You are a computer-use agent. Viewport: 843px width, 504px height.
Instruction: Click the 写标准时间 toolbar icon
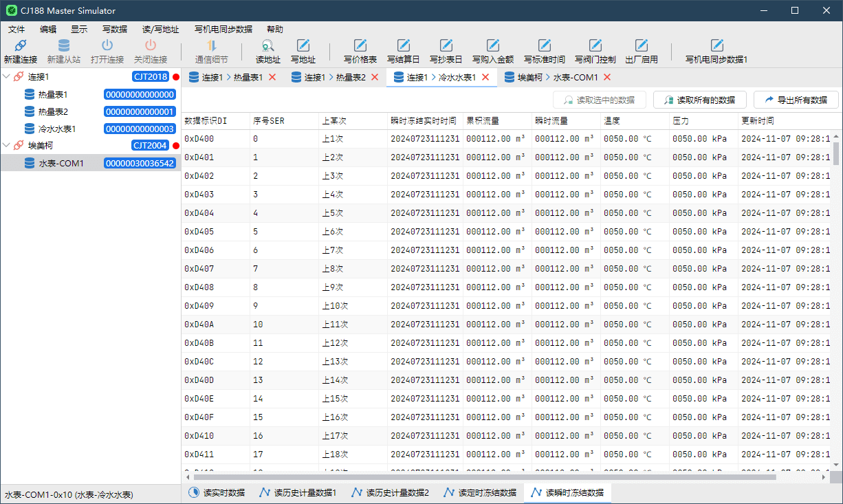tap(545, 45)
